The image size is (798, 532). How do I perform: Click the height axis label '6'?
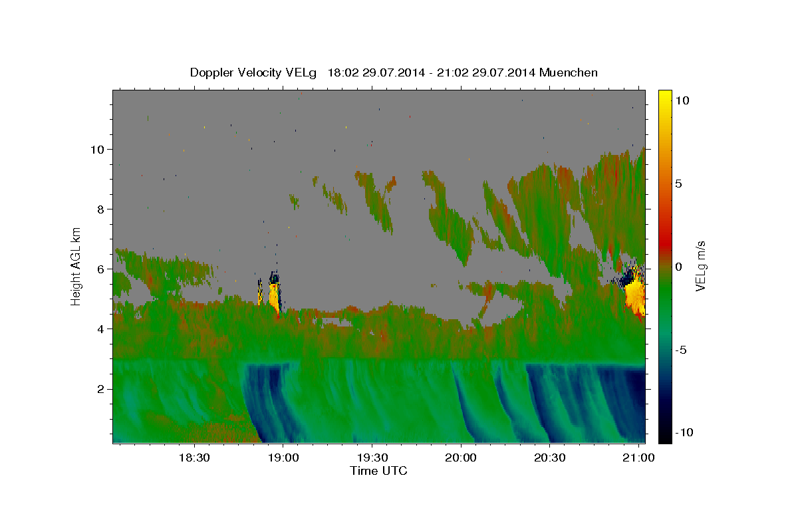102,269
